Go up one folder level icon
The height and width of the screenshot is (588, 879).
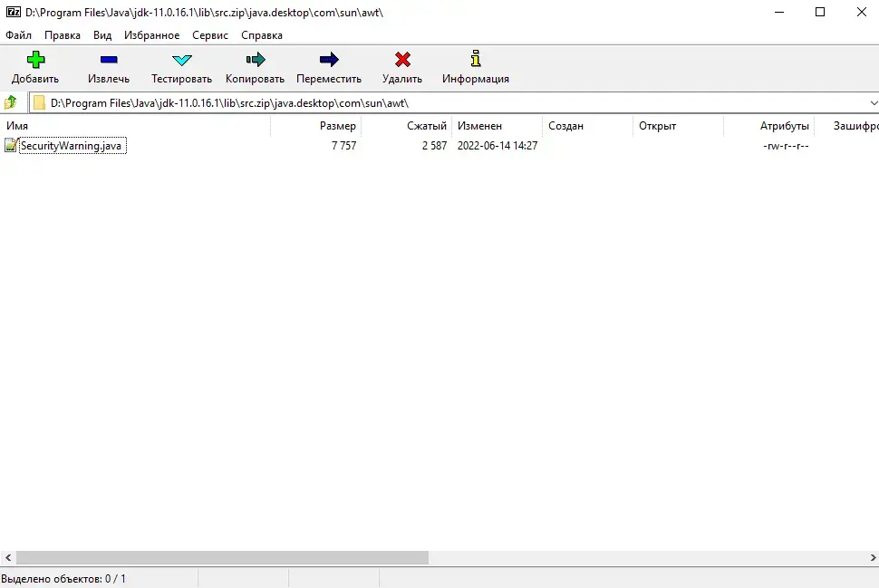coord(11,102)
